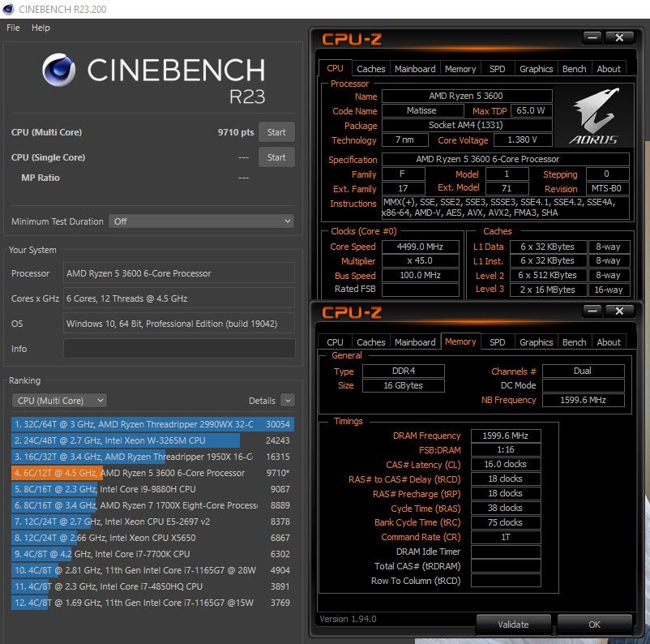Select the Threadripper 2990WX ranking row
Image resolution: width=650 pixels, height=644 pixels.
click(x=152, y=424)
